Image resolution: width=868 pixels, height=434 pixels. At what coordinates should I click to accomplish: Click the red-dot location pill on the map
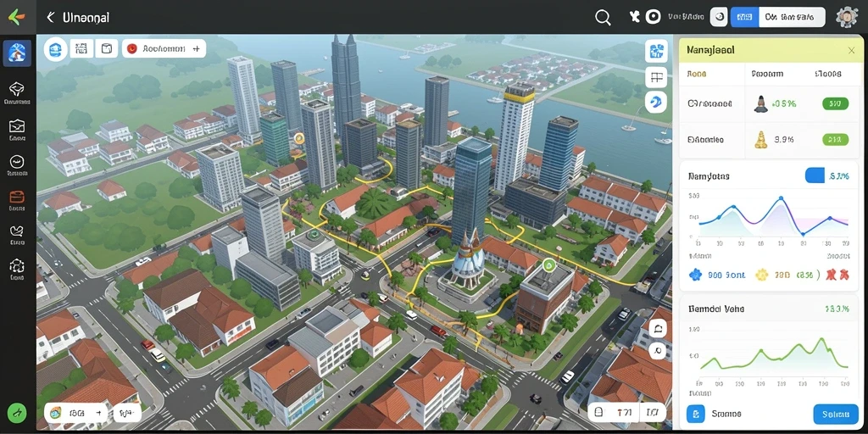pyautogui.click(x=164, y=48)
